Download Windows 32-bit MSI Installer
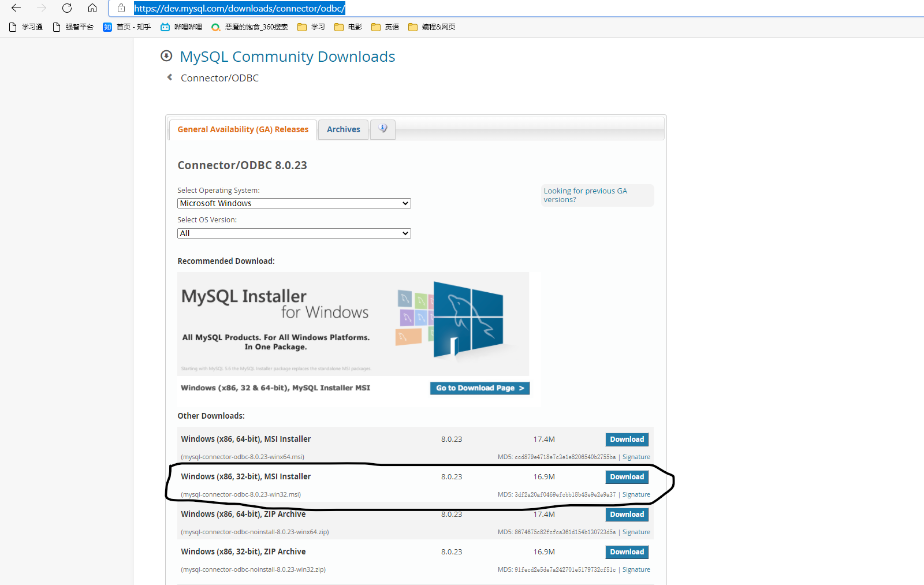Screen dimensions: 924x585 [627, 477]
